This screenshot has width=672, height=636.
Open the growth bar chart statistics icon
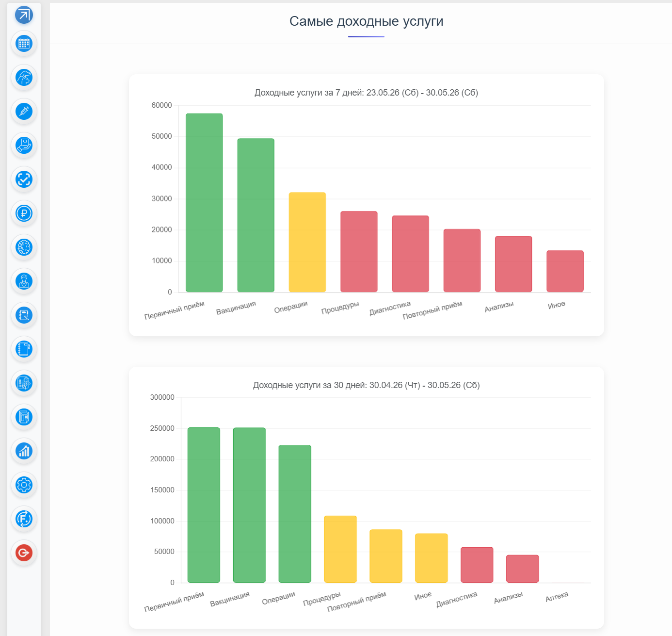(x=24, y=451)
